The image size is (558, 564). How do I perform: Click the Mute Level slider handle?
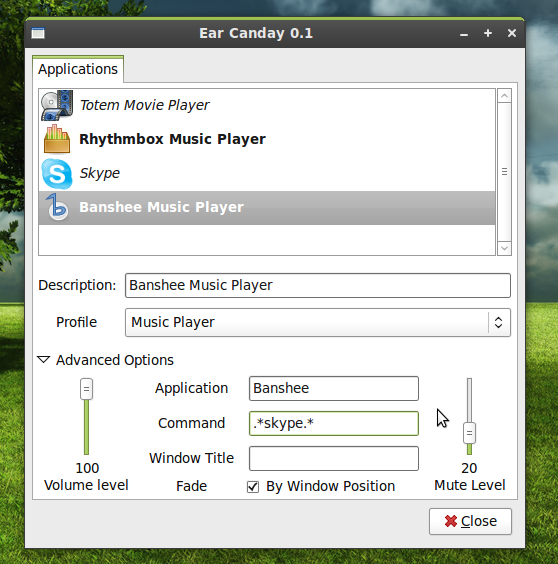tap(469, 433)
